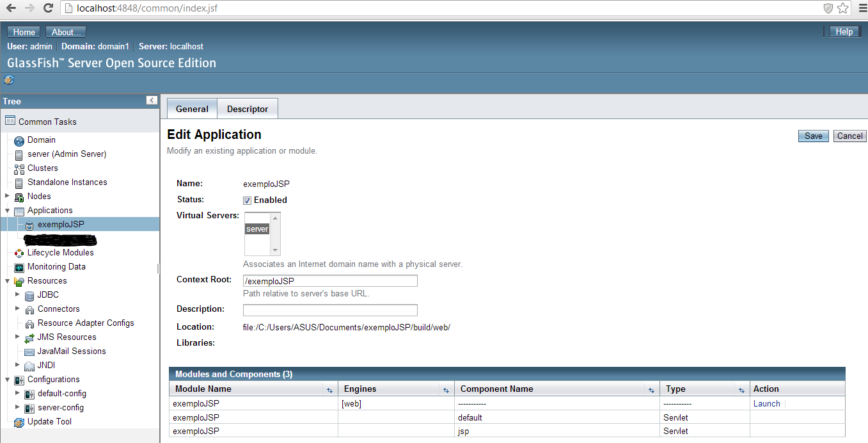Click the Monitoring Data icon

click(19, 267)
